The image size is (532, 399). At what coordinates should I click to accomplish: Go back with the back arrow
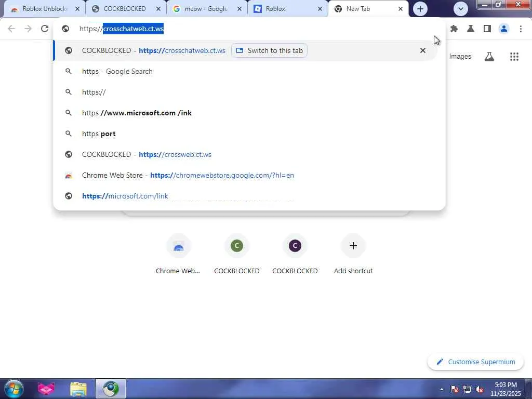[x=11, y=29]
